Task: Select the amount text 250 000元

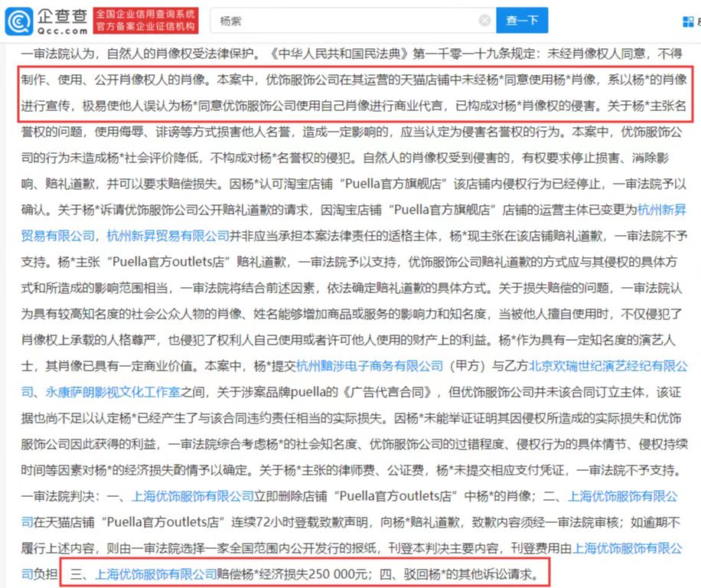Action: click(337, 573)
